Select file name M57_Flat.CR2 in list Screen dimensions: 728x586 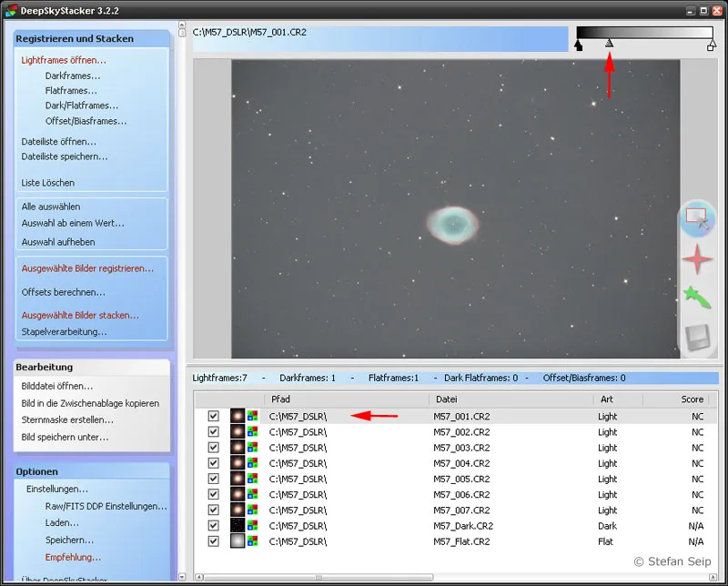pos(461,541)
